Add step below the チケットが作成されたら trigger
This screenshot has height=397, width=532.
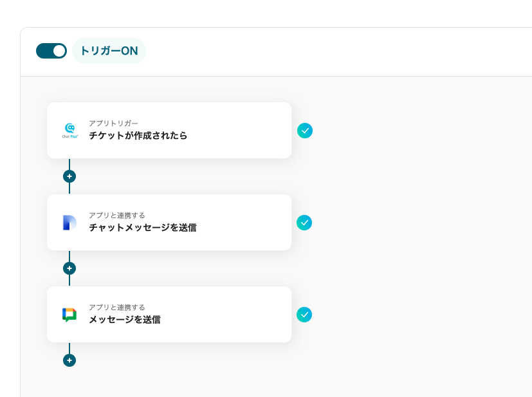(69, 176)
